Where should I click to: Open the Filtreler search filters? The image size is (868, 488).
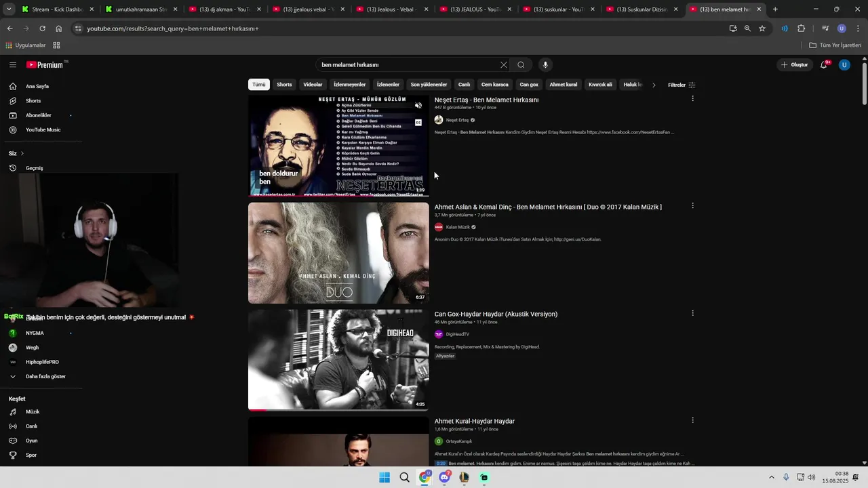(x=682, y=85)
